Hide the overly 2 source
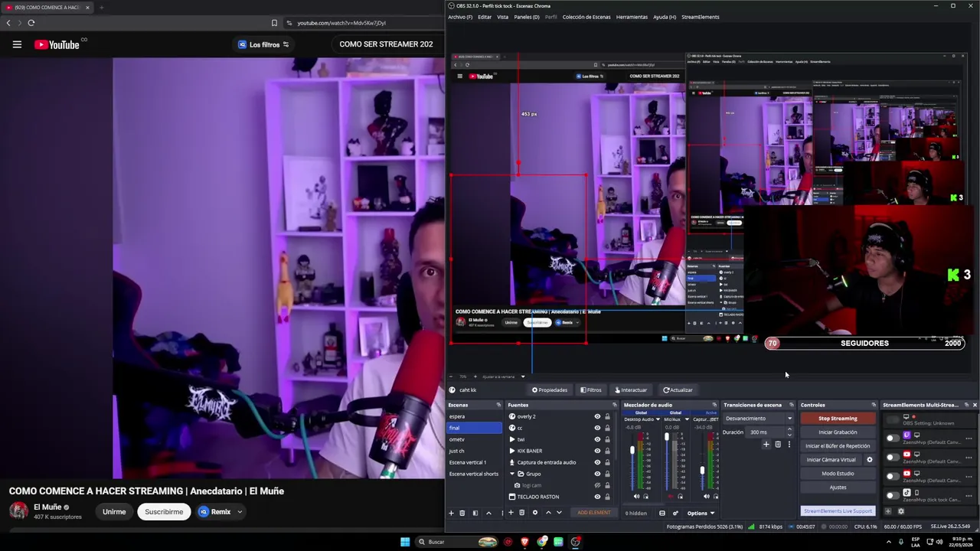 point(597,416)
